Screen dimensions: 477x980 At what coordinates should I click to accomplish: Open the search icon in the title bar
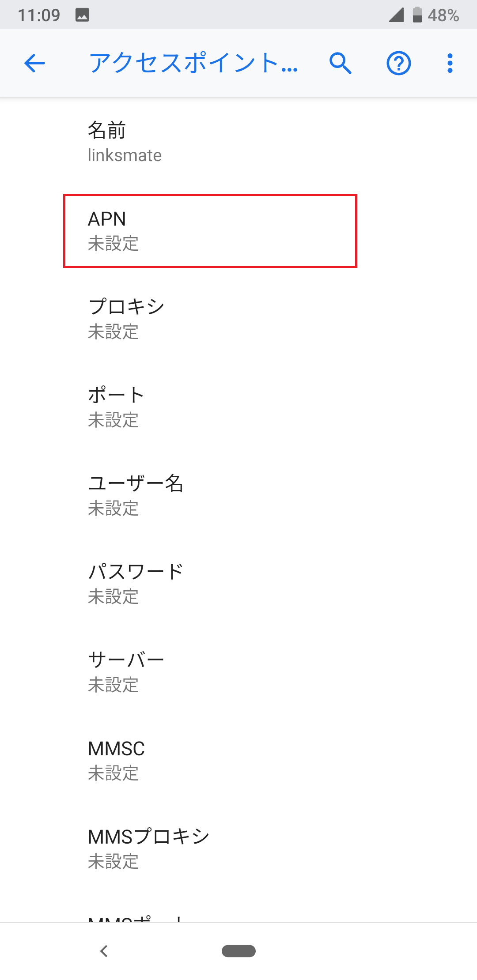[x=340, y=63]
